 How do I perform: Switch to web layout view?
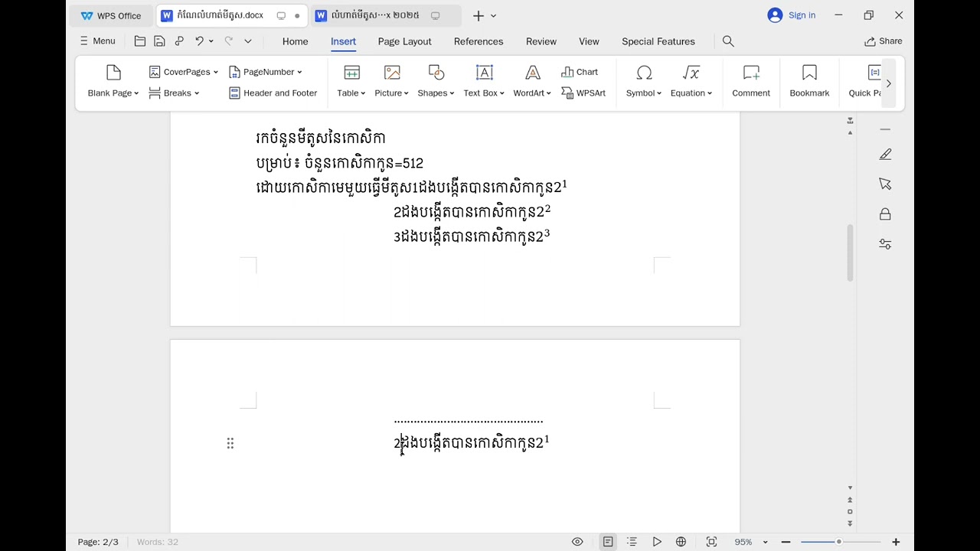pyautogui.click(x=681, y=542)
